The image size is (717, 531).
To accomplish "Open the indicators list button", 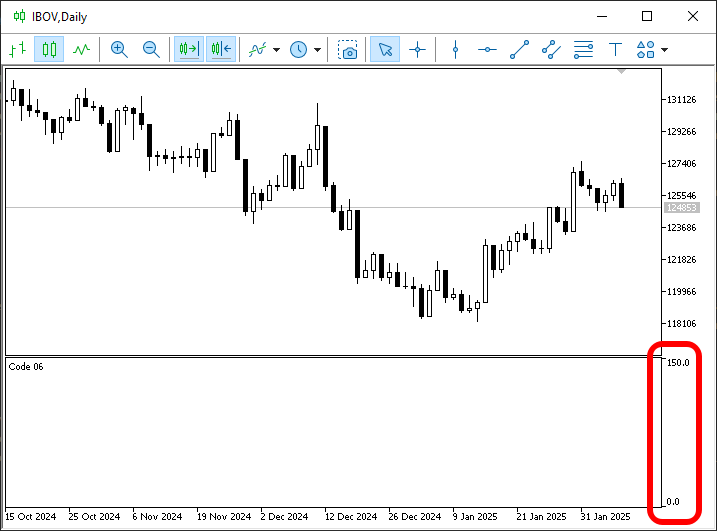I will 257,49.
